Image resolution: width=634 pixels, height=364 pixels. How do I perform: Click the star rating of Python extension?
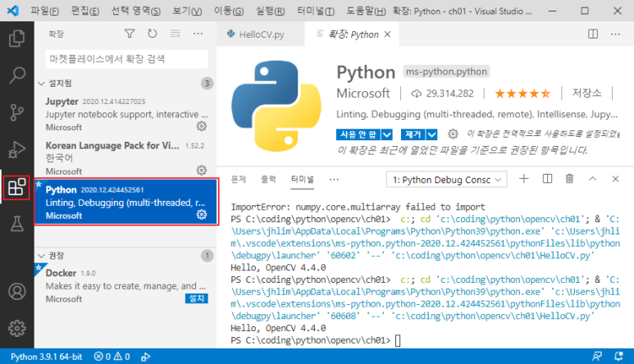coord(522,93)
